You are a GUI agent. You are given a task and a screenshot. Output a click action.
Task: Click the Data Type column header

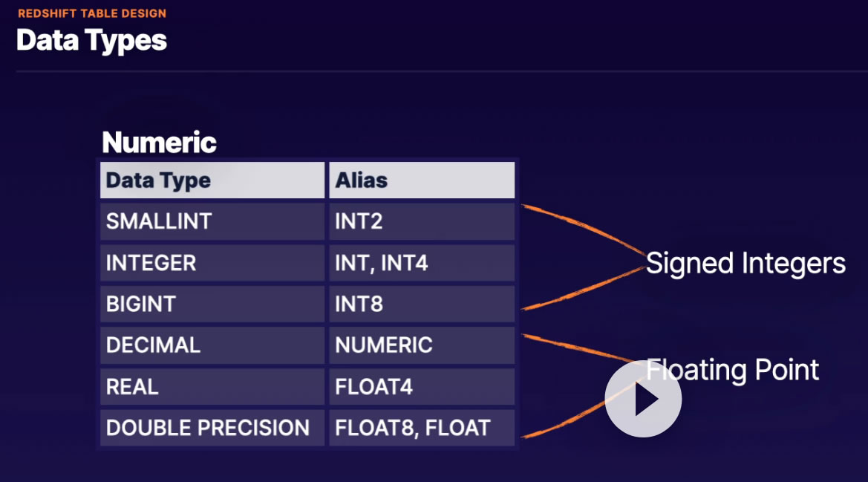tap(212, 180)
